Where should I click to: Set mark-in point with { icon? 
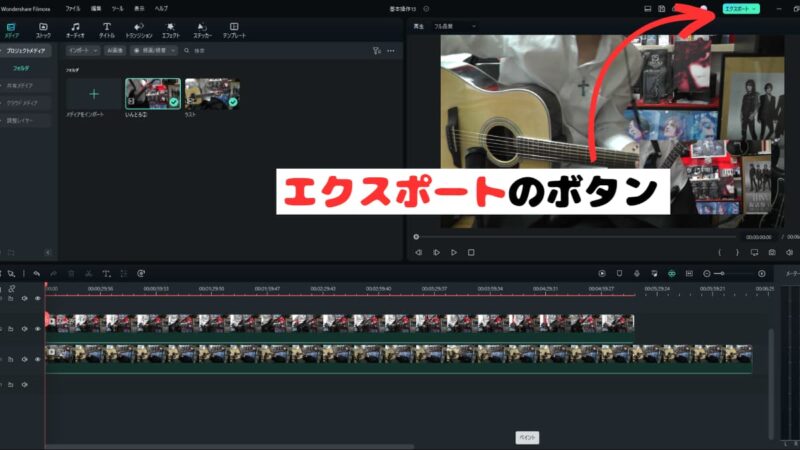[x=720, y=253]
